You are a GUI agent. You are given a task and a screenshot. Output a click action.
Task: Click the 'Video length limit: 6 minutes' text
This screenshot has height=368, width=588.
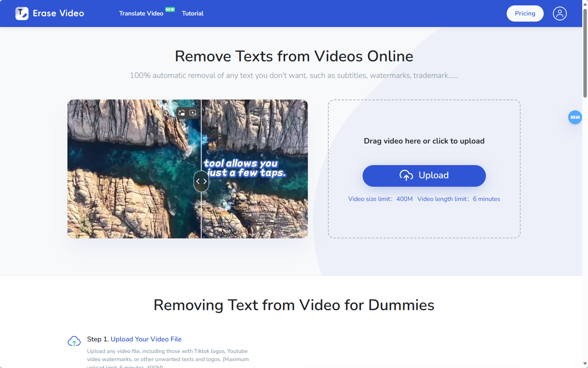point(459,199)
